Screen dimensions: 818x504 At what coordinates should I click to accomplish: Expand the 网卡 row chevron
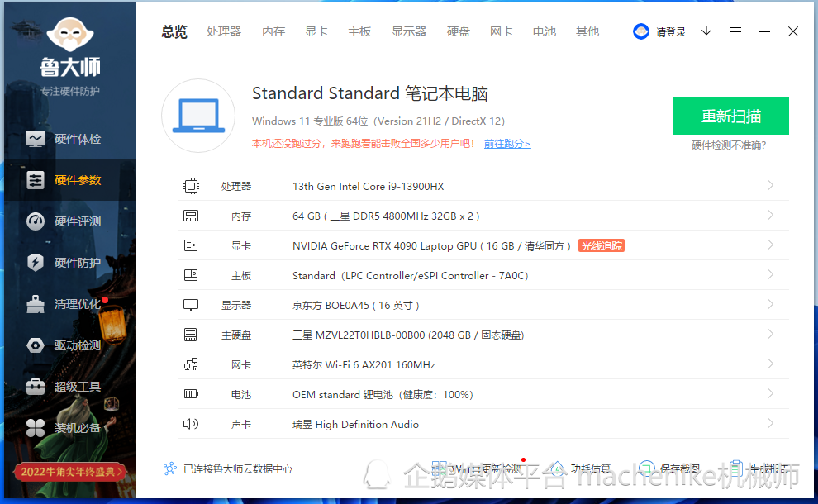771,364
